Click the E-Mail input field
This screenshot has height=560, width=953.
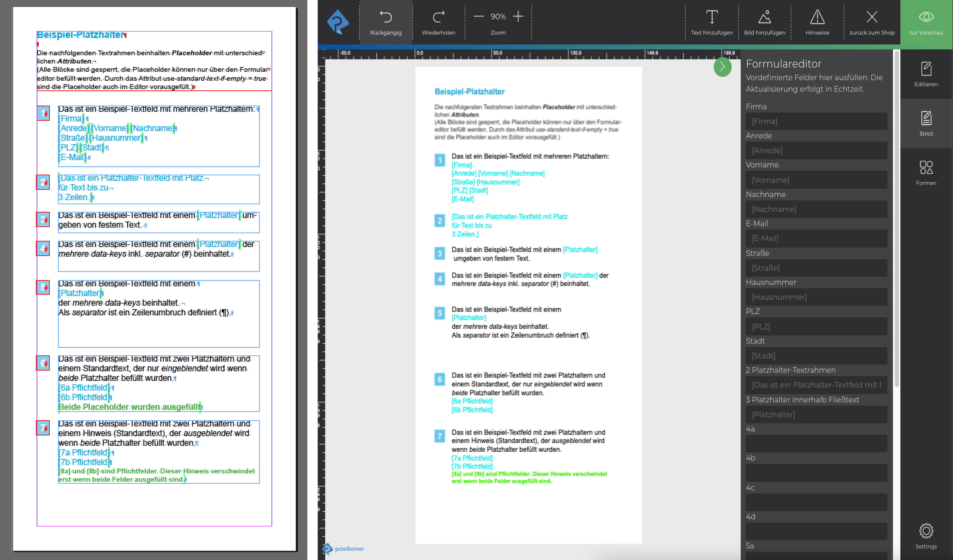[x=816, y=238]
